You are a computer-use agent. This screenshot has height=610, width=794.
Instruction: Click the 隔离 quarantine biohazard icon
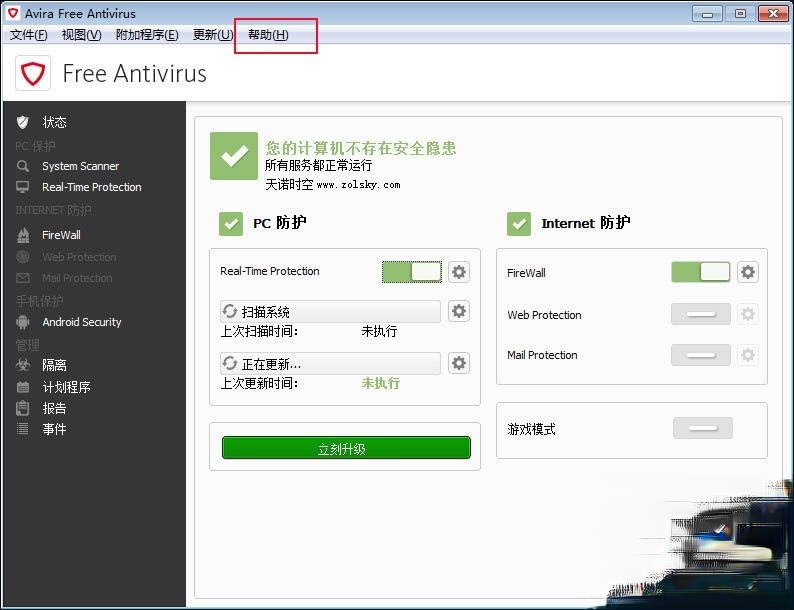coord(23,364)
